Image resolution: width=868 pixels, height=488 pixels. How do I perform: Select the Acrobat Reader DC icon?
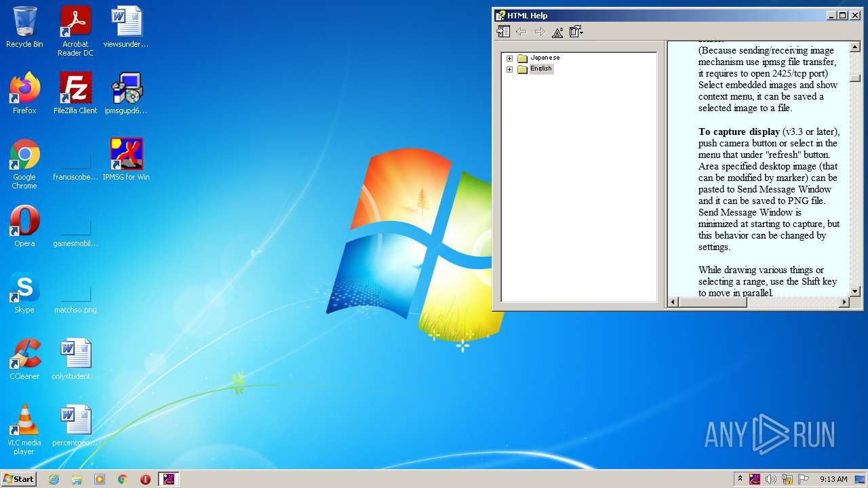click(75, 31)
